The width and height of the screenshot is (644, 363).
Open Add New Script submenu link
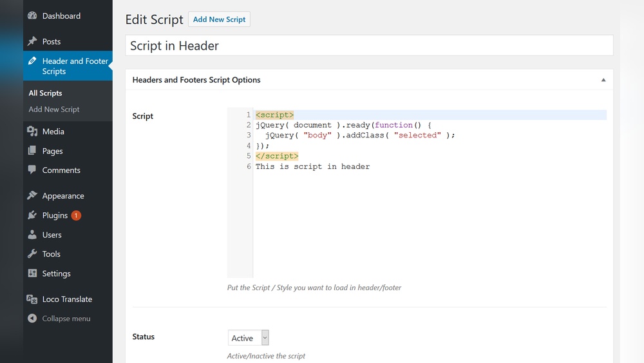pyautogui.click(x=54, y=110)
